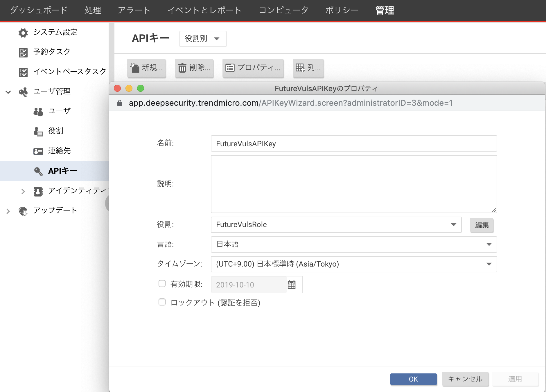Open the 役割別 view dropdown

203,39
